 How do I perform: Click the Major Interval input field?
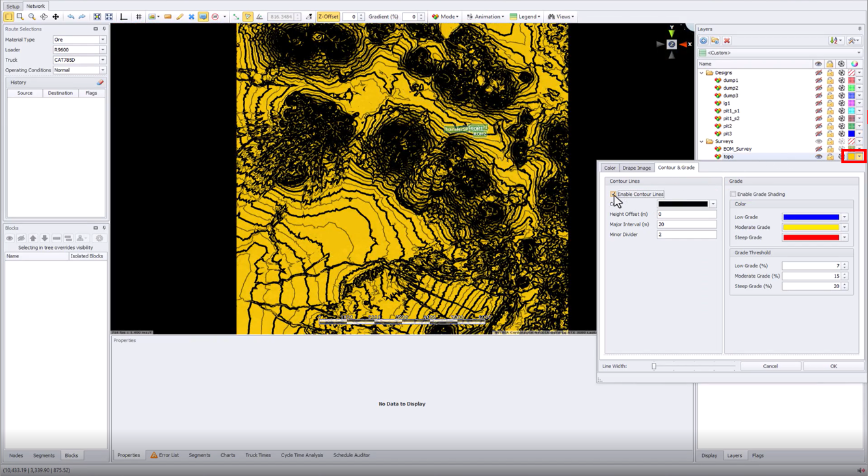pyautogui.click(x=686, y=224)
